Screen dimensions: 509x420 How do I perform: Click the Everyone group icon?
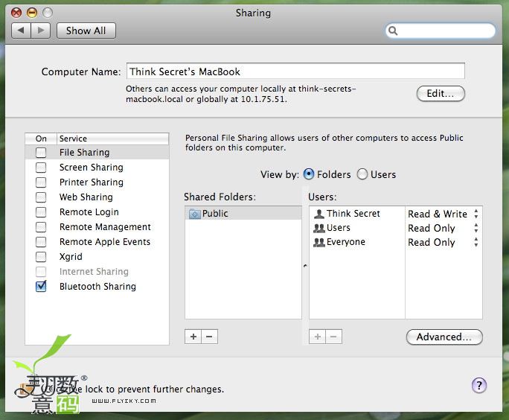[x=319, y=242]
